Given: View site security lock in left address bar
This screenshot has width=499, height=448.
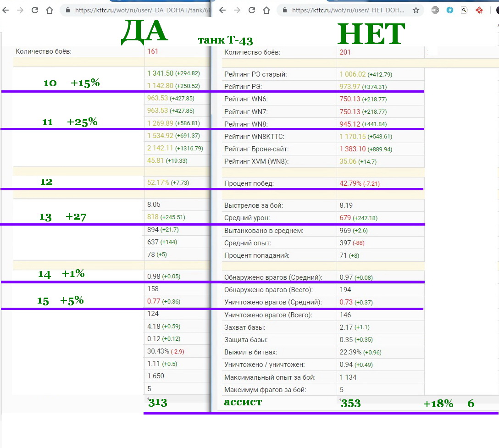Looking at the screenshot, I should click(x=67, y=10).
